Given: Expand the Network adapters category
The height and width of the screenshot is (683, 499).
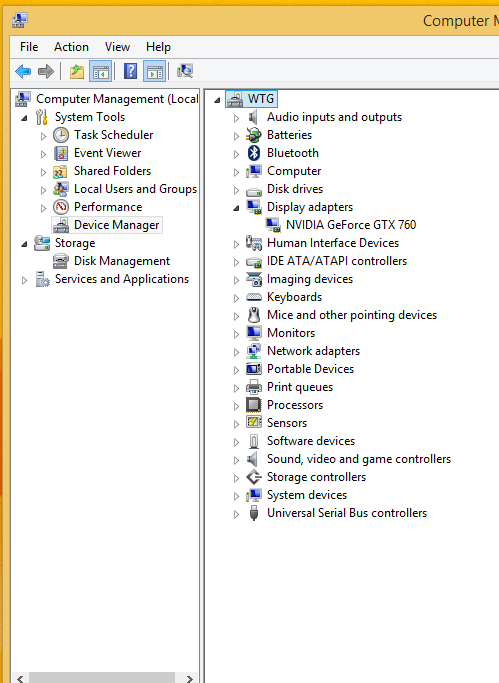Looking at the screenshot, I should click(236, 352).
